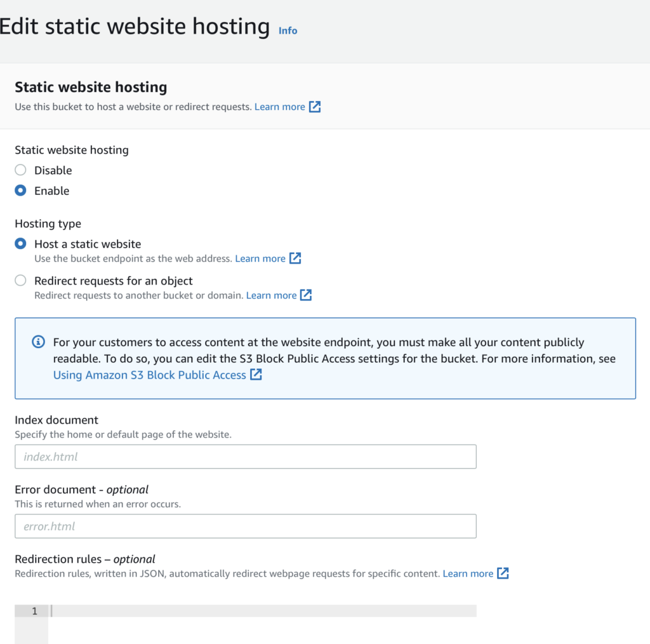Open Learn more link under Static website hosting header
This screenshot has height=644, width=650.
click(x=280, y=107)
